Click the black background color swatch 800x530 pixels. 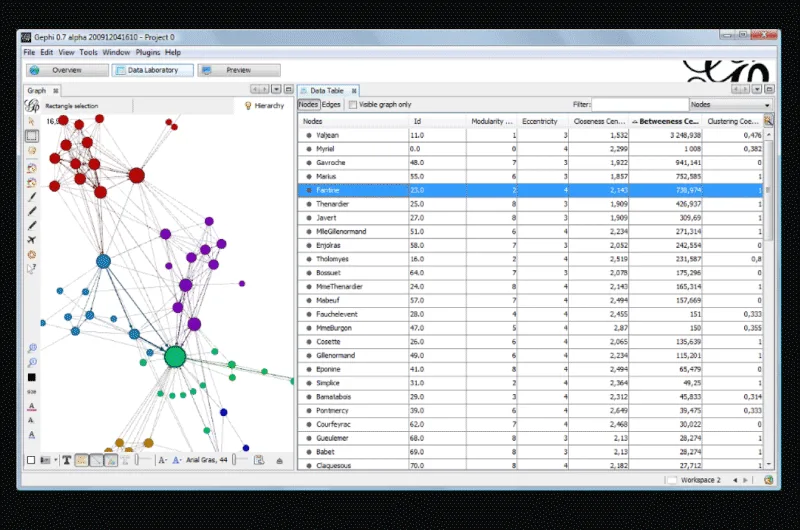pyautogui.click(x=32, y=377)
